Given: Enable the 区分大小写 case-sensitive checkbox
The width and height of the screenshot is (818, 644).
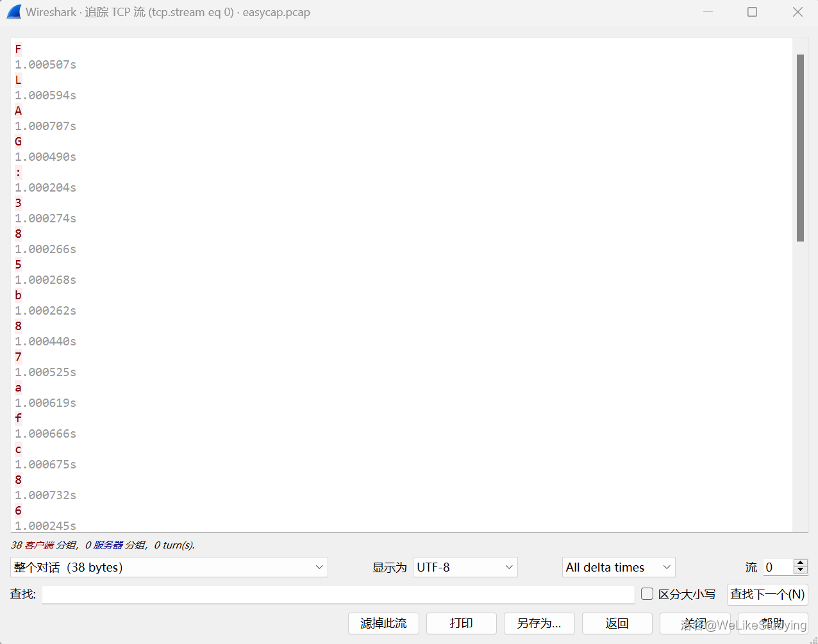Looking at the screenshot, I should pyautogui.click(x=647, y=594).
